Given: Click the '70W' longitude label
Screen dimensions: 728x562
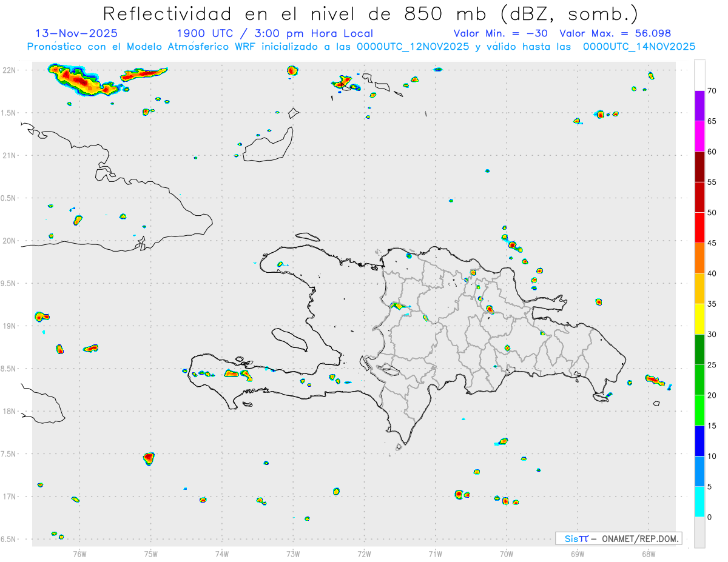Looking at the screenshot, I should pos(507,554).
